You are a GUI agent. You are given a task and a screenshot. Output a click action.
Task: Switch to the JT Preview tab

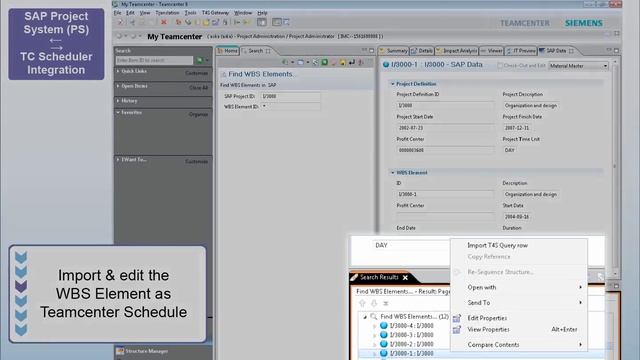(521, 51)
